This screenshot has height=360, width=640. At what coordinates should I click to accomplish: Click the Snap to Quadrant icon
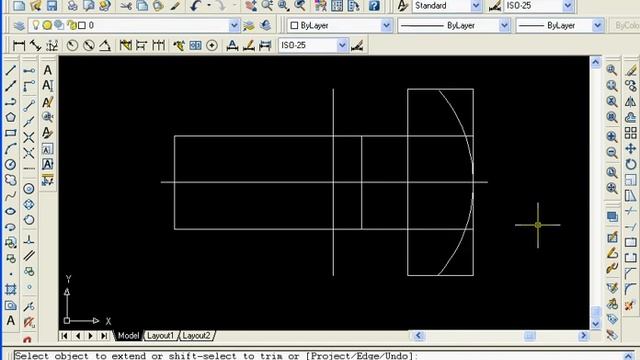29,204
